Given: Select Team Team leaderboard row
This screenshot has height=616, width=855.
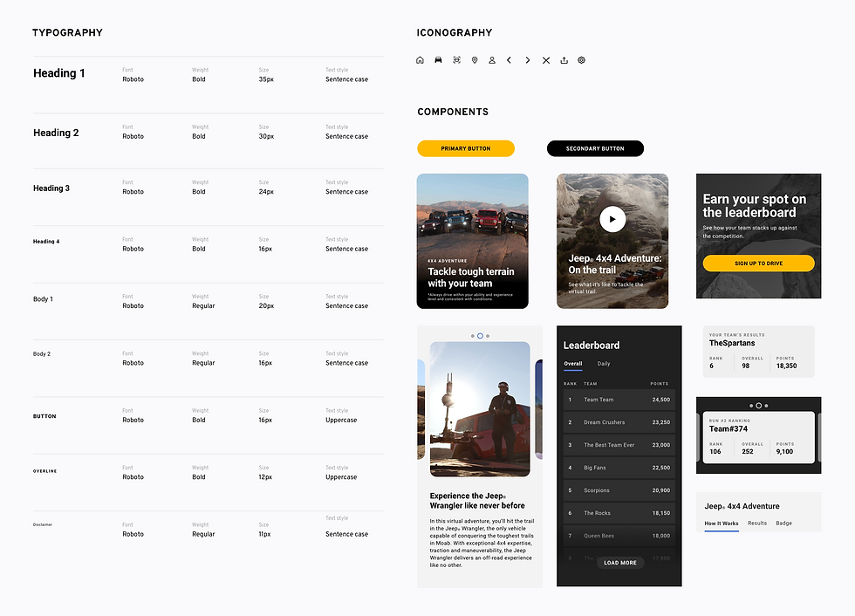Looking at the screenshot, I should tap(619, 400).
